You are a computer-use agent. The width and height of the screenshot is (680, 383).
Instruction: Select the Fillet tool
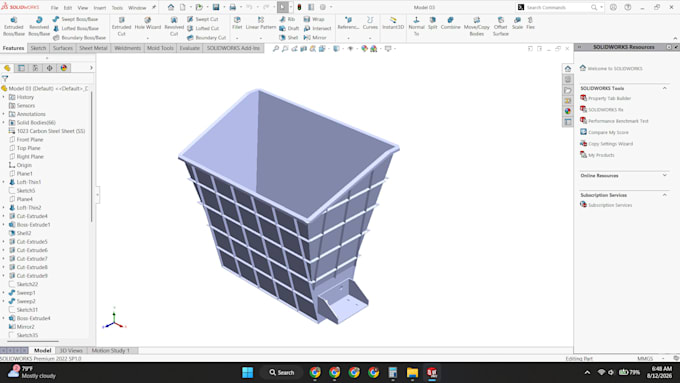coord(237,23)
